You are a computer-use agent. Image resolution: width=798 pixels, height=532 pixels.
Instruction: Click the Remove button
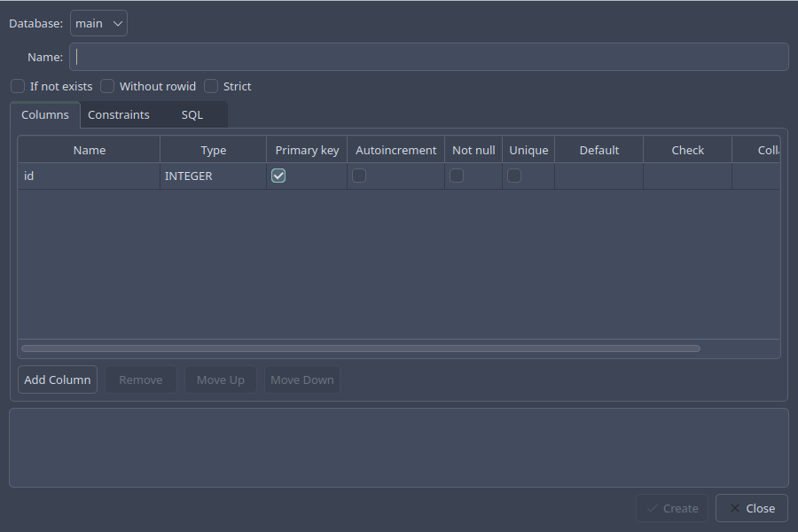[x=141, y=379]
